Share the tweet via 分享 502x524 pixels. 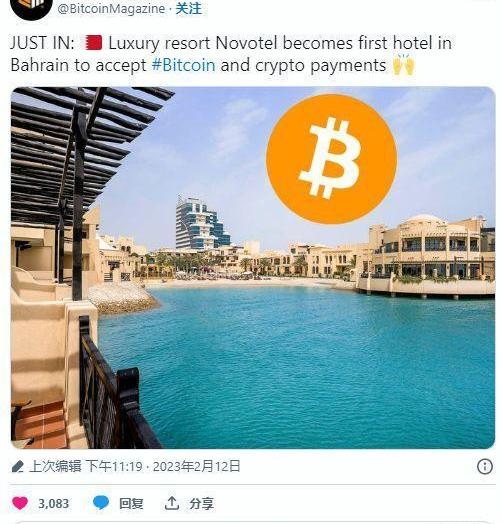tap(202, 504)
